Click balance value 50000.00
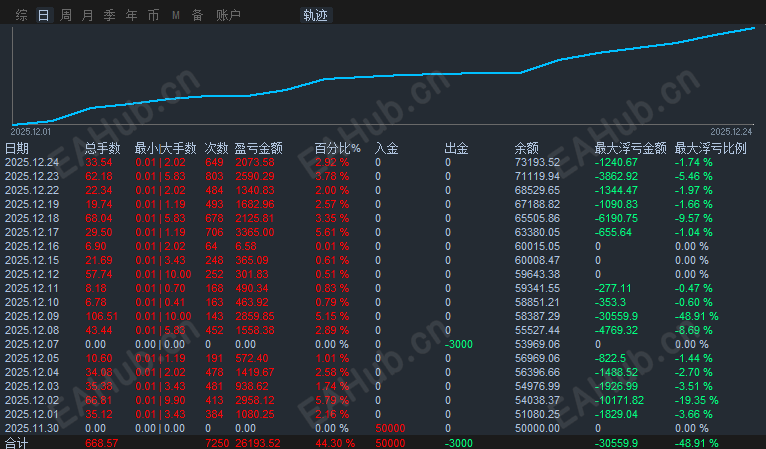The height and width of the screenshot is (449, 766). (537, 428)
